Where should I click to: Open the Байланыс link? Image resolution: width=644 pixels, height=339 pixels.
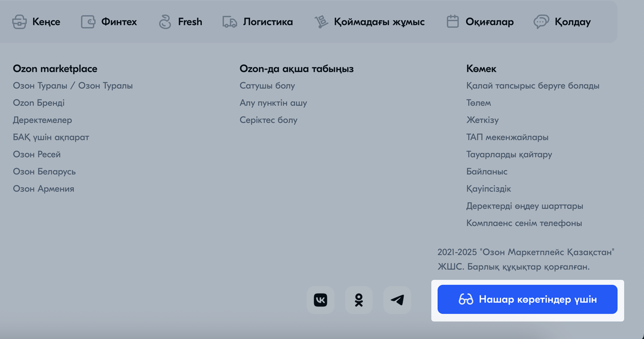[487, 171]
